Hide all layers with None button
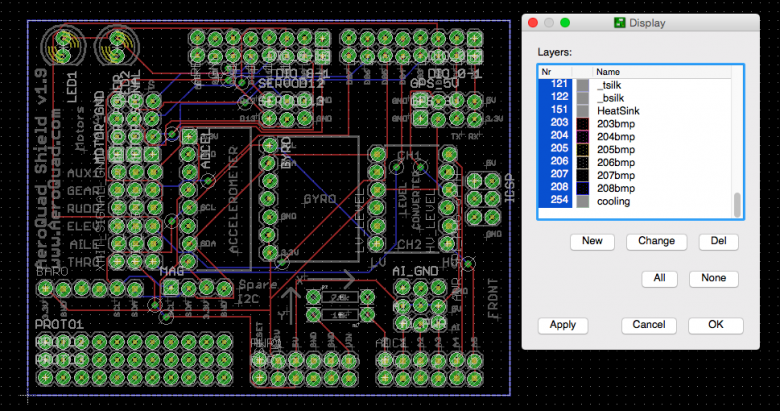This screenshot has height=411, width=780. (714, 279)
